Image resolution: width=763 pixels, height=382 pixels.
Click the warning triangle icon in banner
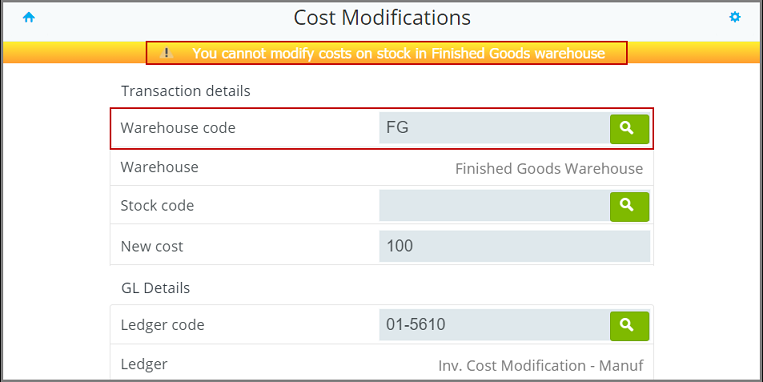[167, 53]
